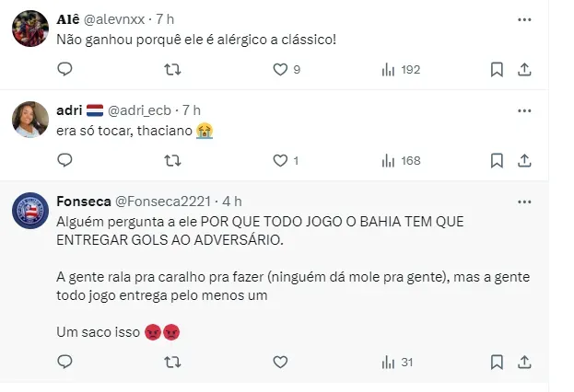Like Fonseca's tweet
The height and width of the screenshot is (392, 574).
click(280, 362)
